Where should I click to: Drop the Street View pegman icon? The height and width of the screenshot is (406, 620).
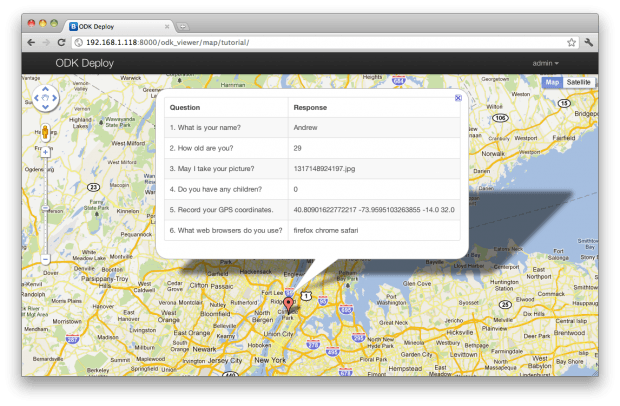[x=45, y=132]
